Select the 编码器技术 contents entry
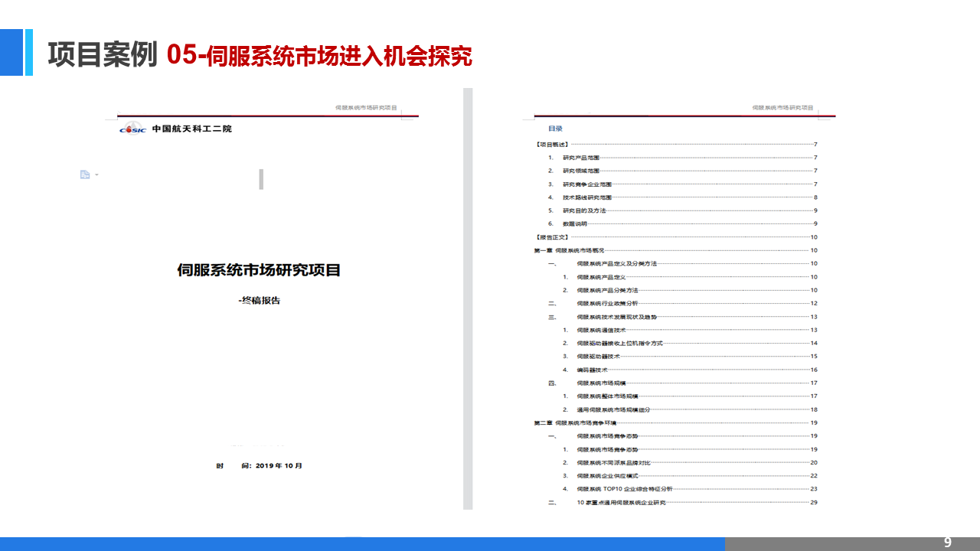Image resolution: width=980 pixels, height=551 pixels. [592, 370]
